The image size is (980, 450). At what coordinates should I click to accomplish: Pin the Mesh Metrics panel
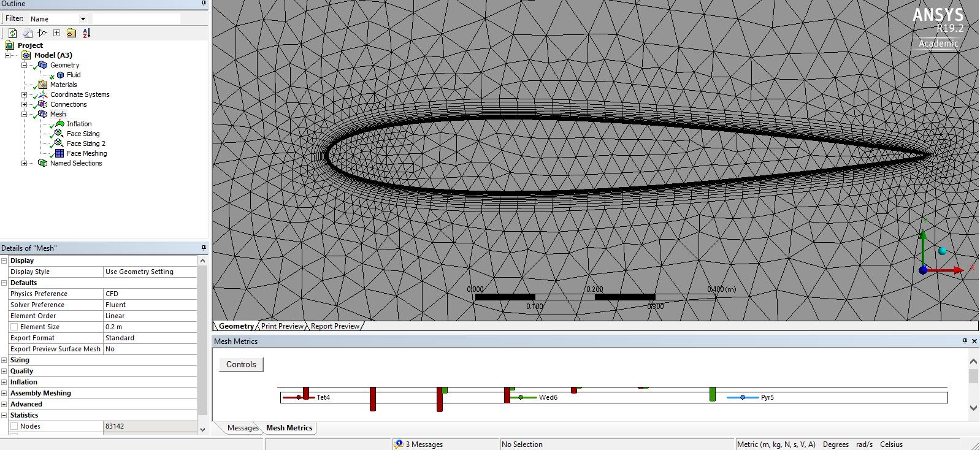tap(965, 341)
